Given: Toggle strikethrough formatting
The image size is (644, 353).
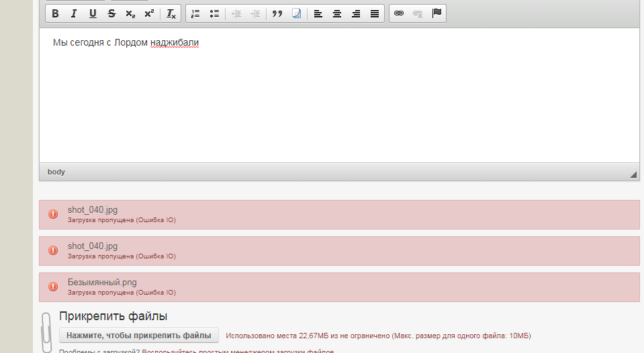Looking at the screenshot, I should point(111,13).
